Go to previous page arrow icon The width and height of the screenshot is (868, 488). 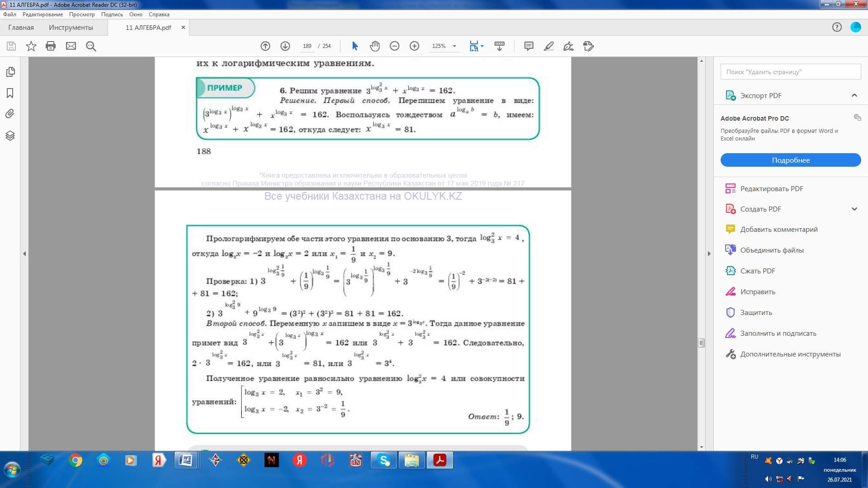[265, 46]
